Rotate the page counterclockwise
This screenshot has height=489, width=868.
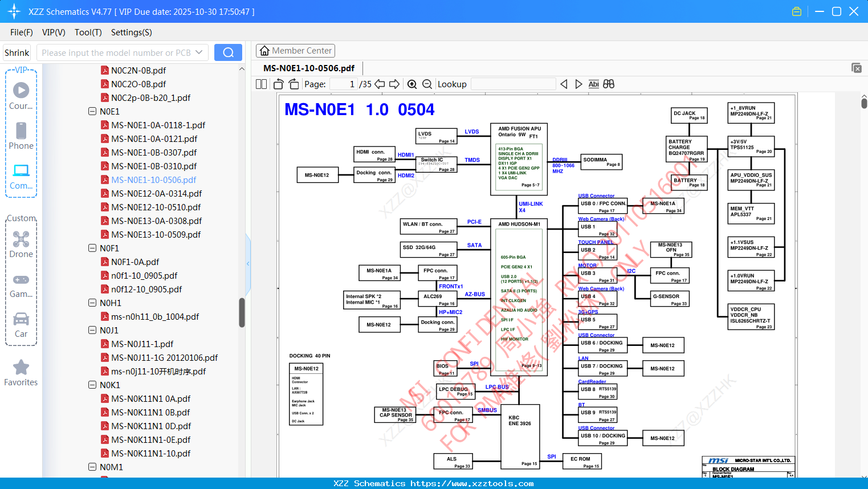point(279,84)
